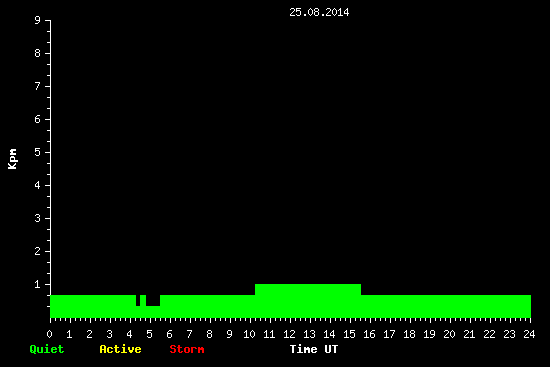Click the Time UT axis label
This screenshot has height=367, width=550.
(314, 349)
